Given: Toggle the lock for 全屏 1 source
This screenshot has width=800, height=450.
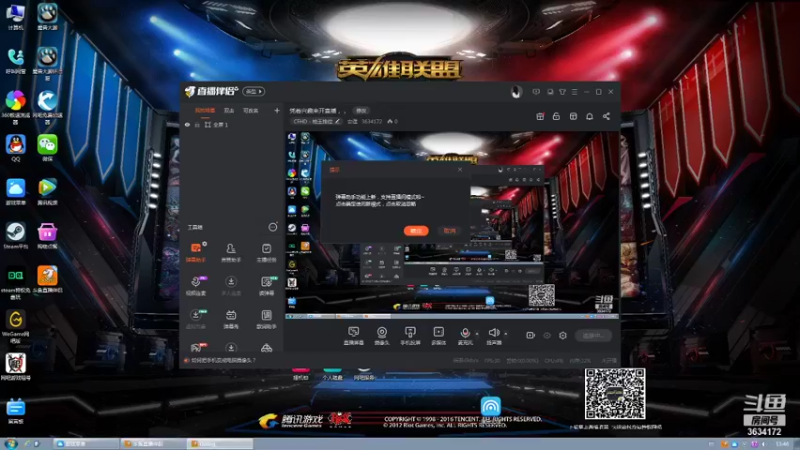Looking at the screenshot, I should tap(197, 125).
